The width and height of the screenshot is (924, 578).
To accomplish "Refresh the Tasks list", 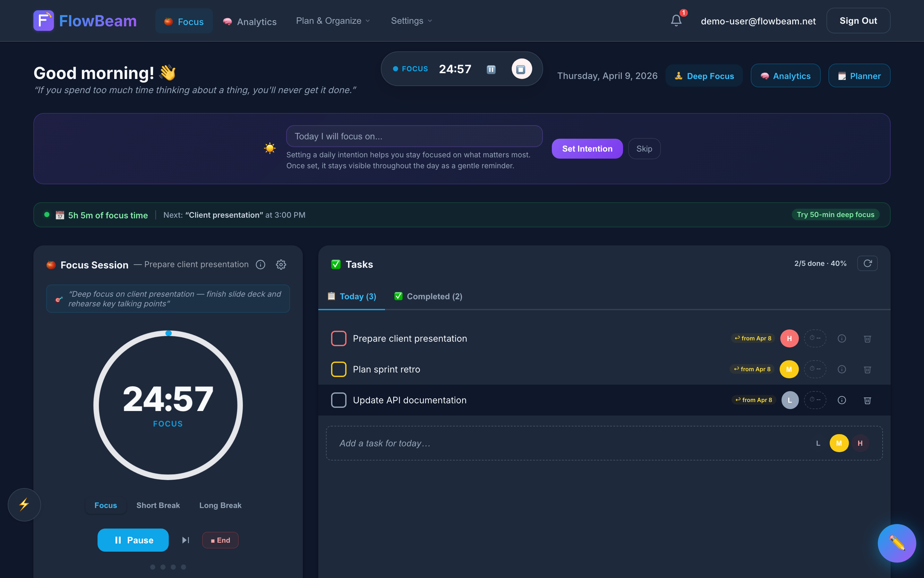I will tap(867, 263).
